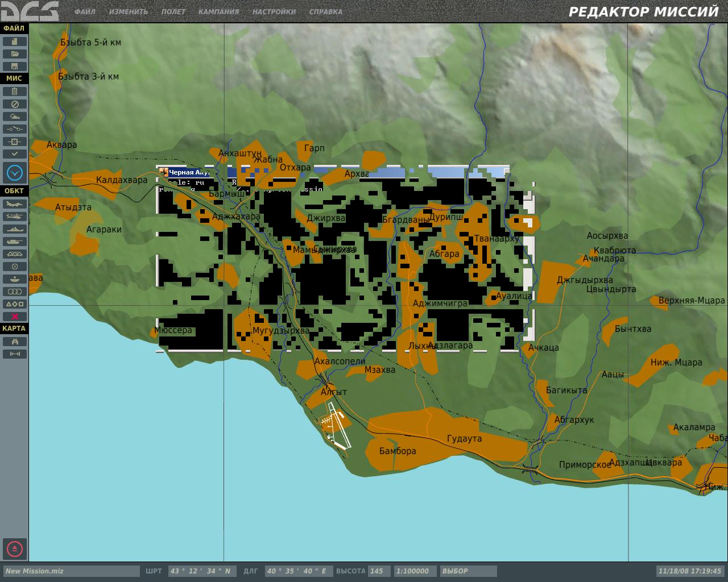Click the circled-X point icon
The height and width of the screenshot is (582, 728).
pos(15,267)
